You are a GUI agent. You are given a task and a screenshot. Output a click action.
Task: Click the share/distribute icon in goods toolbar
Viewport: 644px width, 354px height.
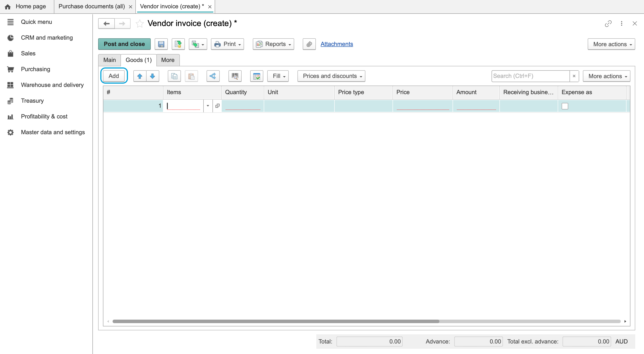point(213,76)
